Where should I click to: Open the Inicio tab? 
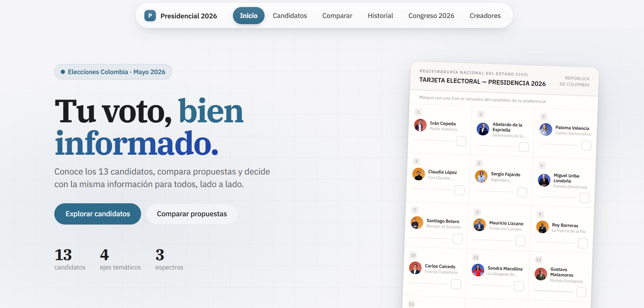(x=249, y=16)
